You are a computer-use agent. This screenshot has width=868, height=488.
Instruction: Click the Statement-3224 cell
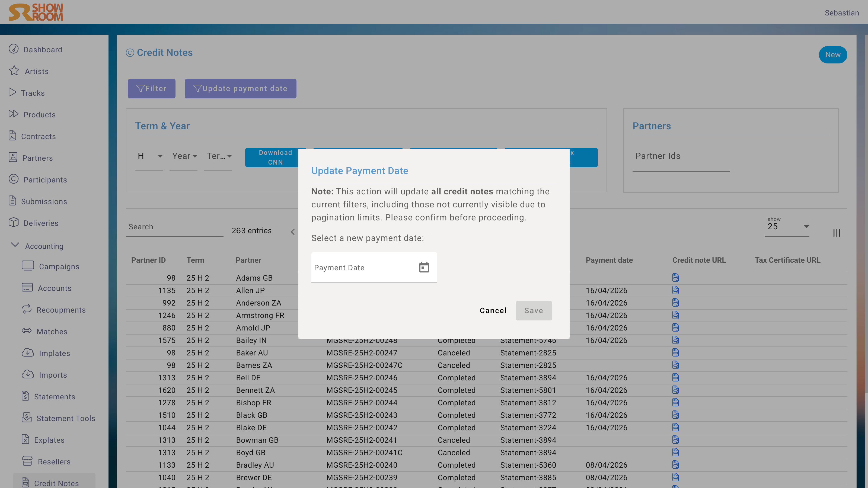528,427
